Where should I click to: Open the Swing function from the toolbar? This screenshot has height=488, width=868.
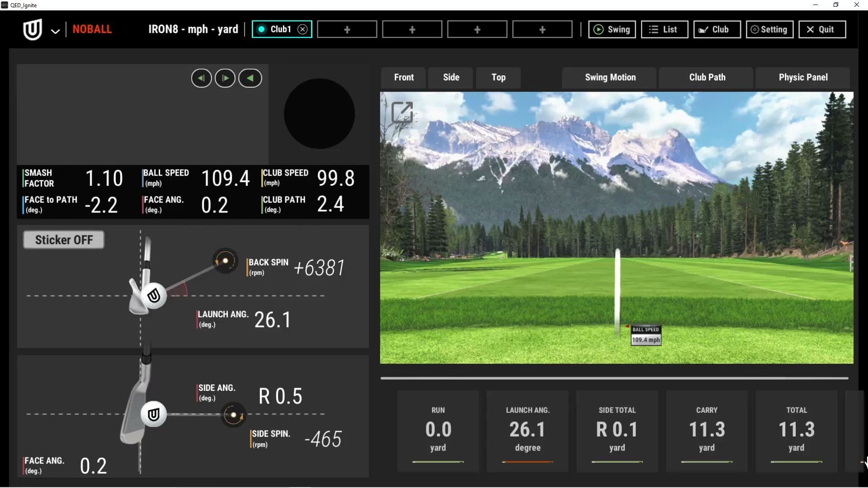coord(612,29)
